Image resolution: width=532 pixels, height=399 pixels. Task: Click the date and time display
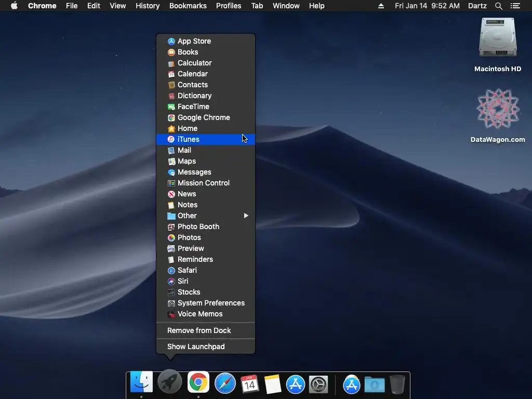[x=427, y=6]
